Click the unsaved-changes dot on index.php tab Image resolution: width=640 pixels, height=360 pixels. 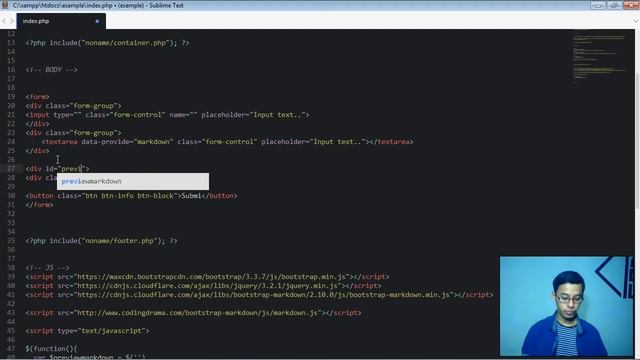pyautogui.click(x=97, y=21)
